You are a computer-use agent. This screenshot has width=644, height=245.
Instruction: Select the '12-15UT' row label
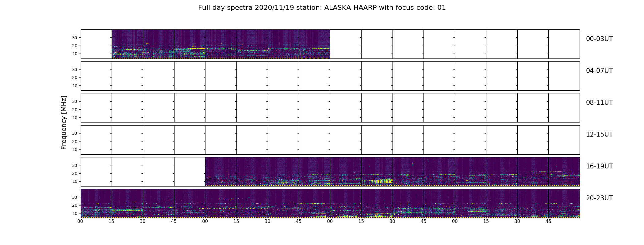click(x=599, y=134)
